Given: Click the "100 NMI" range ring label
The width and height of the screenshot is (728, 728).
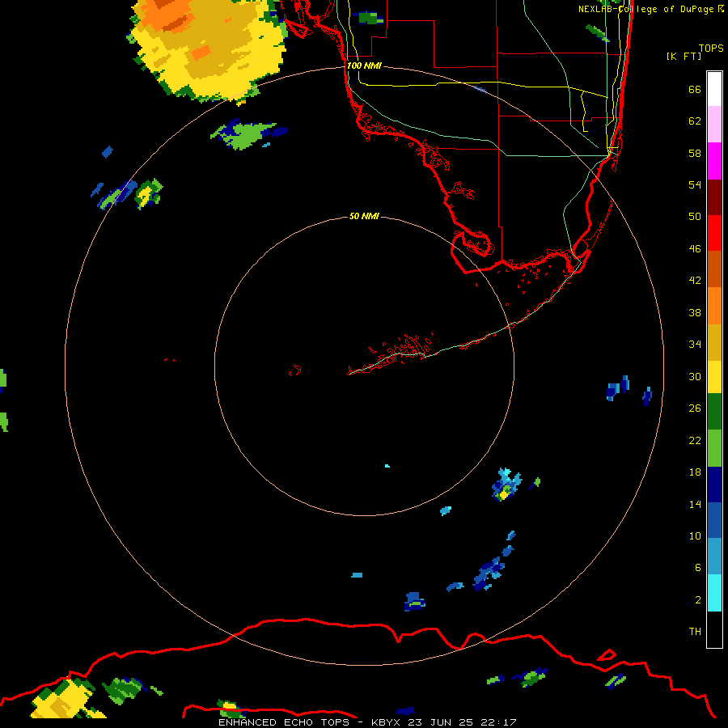Looking at the screenshot, I should 364,66.
